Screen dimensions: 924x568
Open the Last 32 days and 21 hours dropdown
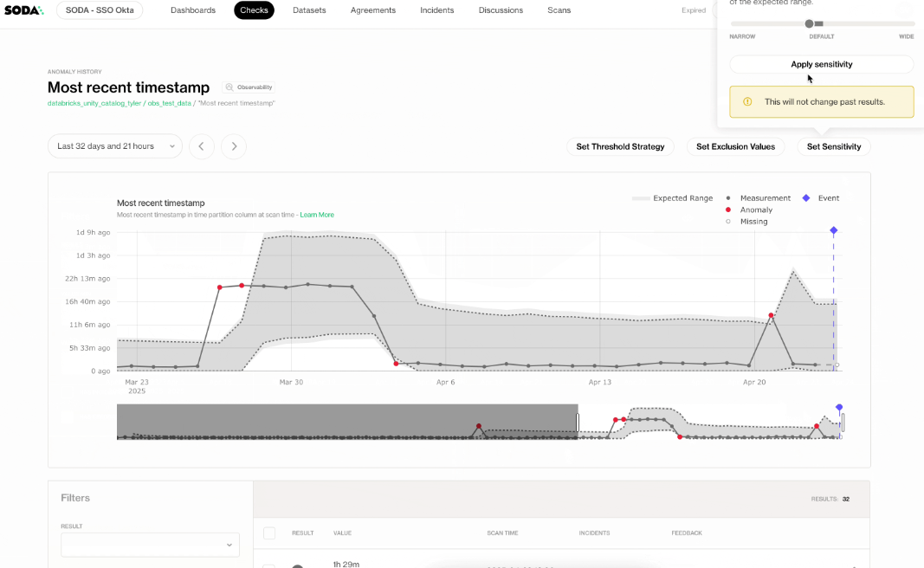[115, 146]
